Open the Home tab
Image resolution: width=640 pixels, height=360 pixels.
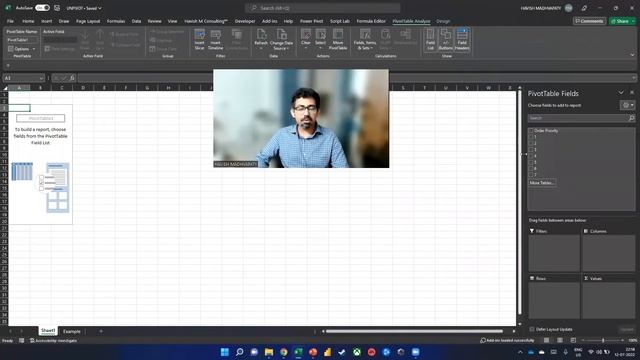28,21
